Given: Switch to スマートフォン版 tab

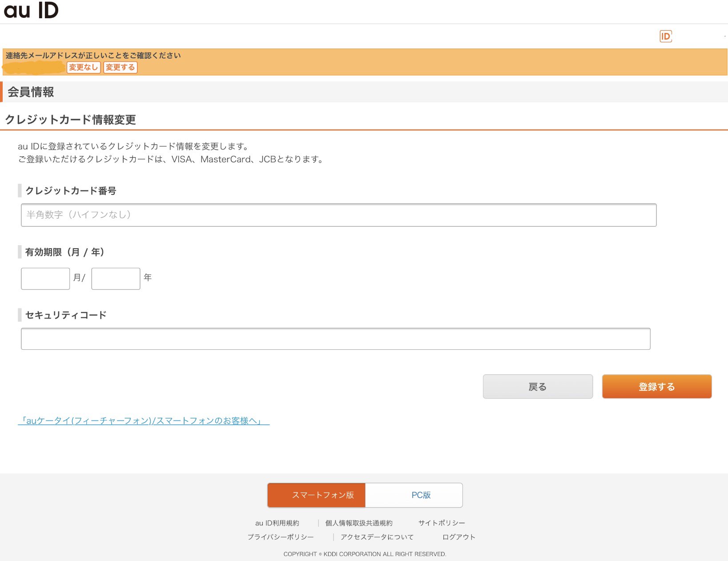Looking at the screenshot, I should coord(316,495).
